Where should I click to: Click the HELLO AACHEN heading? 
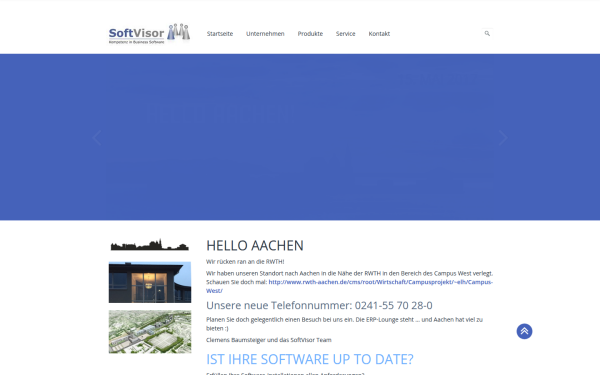[255, 246]
